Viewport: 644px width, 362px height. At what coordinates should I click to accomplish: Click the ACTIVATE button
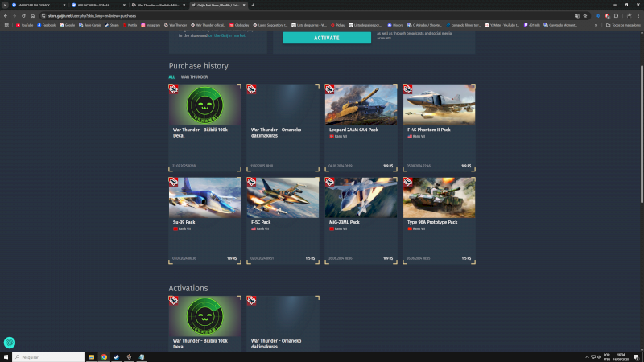coord(327,38)
